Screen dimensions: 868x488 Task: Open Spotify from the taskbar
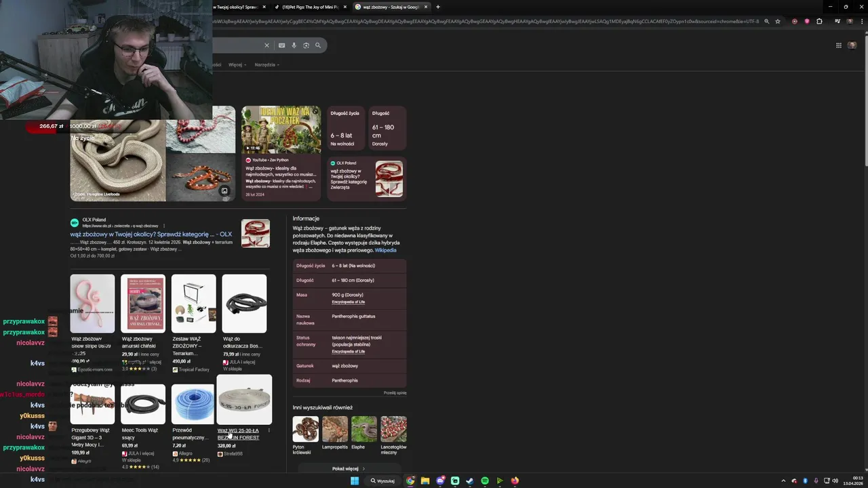(485, 481)
